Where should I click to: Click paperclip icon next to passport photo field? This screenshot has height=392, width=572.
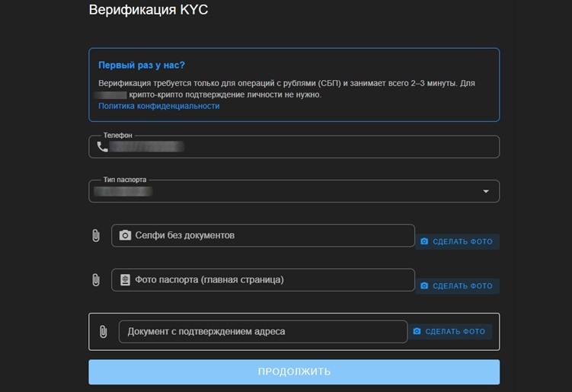pos(95,280)
